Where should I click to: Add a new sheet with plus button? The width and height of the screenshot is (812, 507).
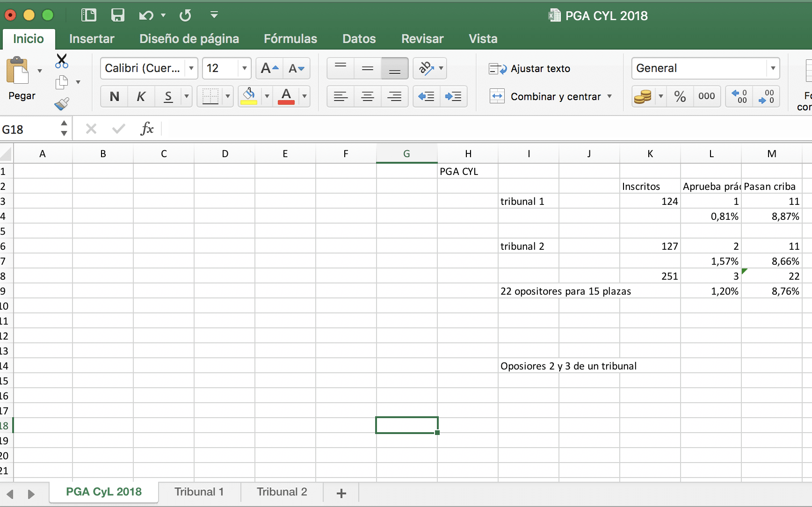(341, 493)
